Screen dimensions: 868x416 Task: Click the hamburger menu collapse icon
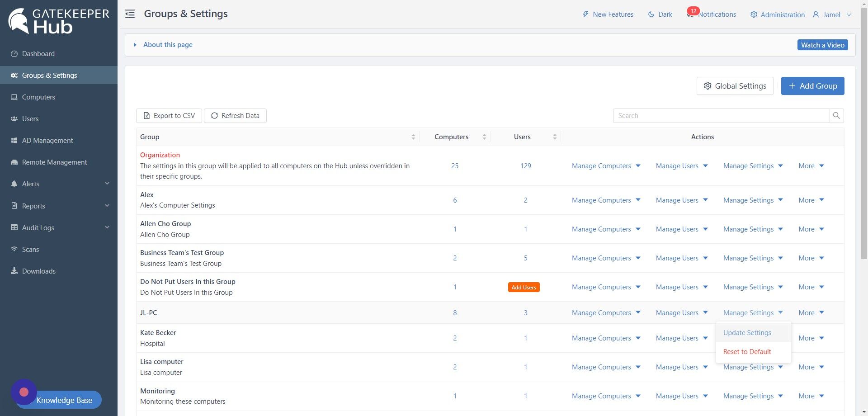click(130, 14)
